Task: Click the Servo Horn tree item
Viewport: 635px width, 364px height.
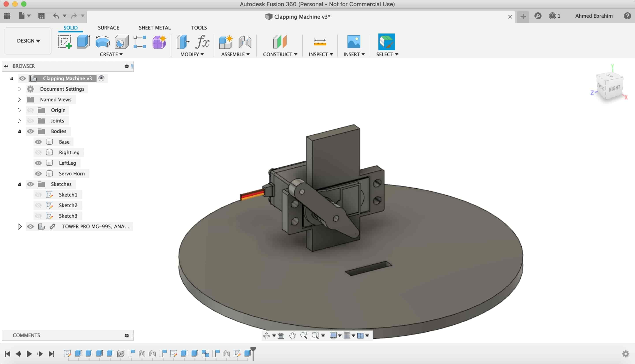Action: coord(71,173)
